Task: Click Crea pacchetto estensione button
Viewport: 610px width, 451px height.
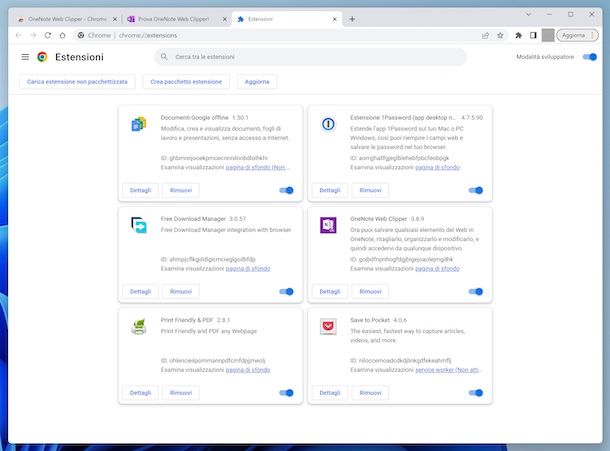Action: (x=186, y=82)
